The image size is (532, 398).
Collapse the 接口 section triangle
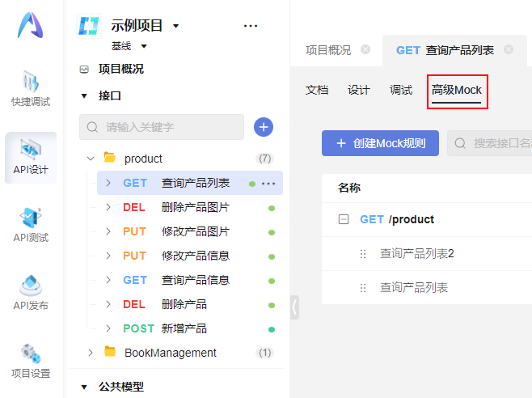click(84, 96)
